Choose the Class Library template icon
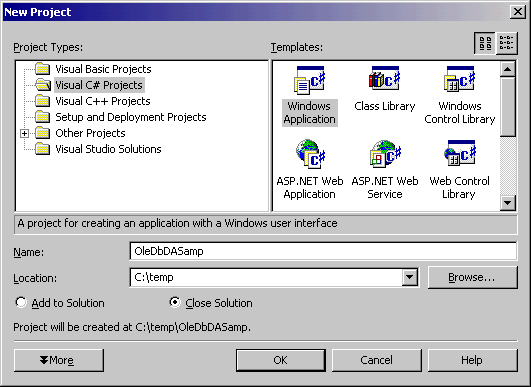Image resolution: width=531 pixels, height=387 pixels. (x=384, y=79)
